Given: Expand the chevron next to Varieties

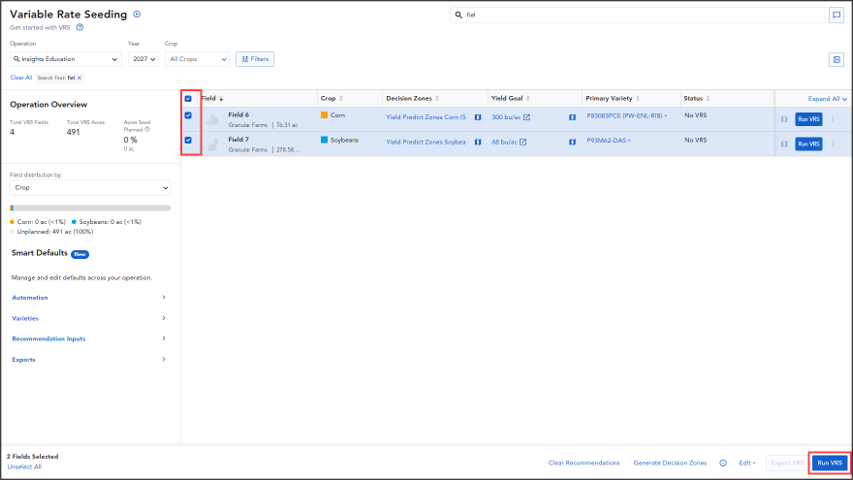Looking at the screenshot, I should (164, 318).
